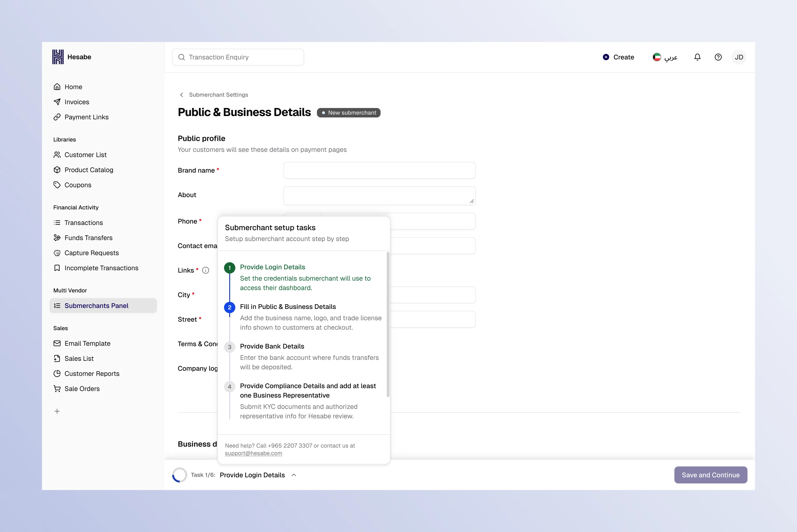Click the Sales List document icon

coord(57,359)
